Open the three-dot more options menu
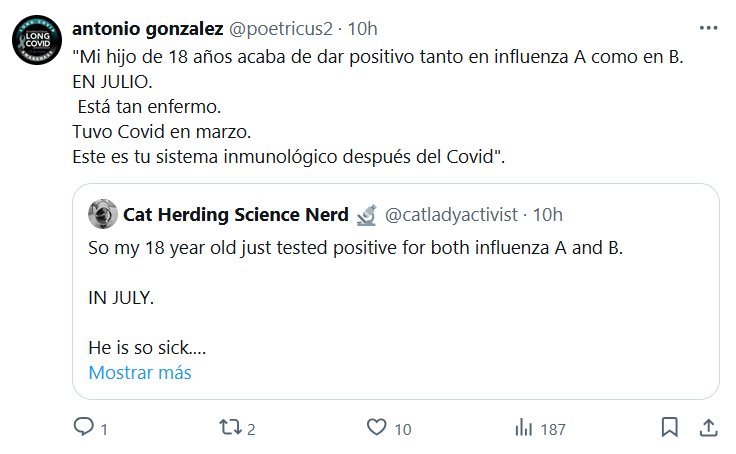 pos(708,29)
